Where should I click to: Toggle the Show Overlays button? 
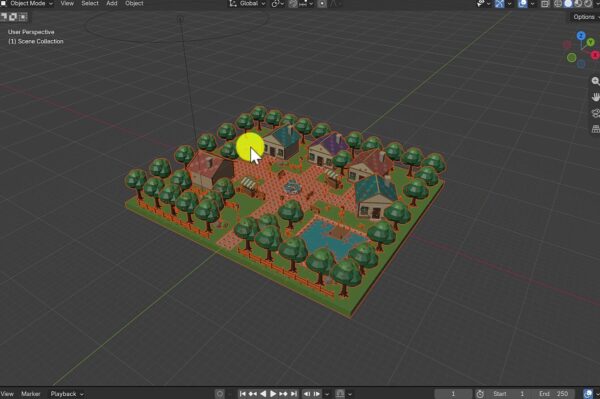tap(522, 4)
